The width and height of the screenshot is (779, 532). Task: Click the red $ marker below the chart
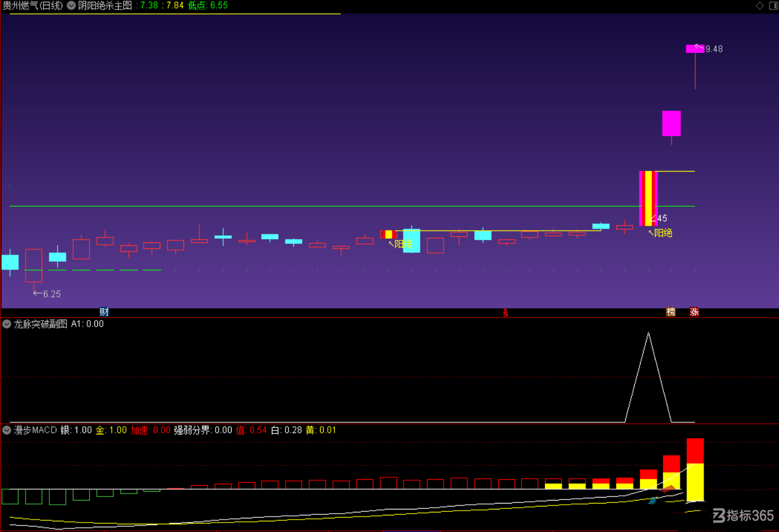tap(505, 313)
